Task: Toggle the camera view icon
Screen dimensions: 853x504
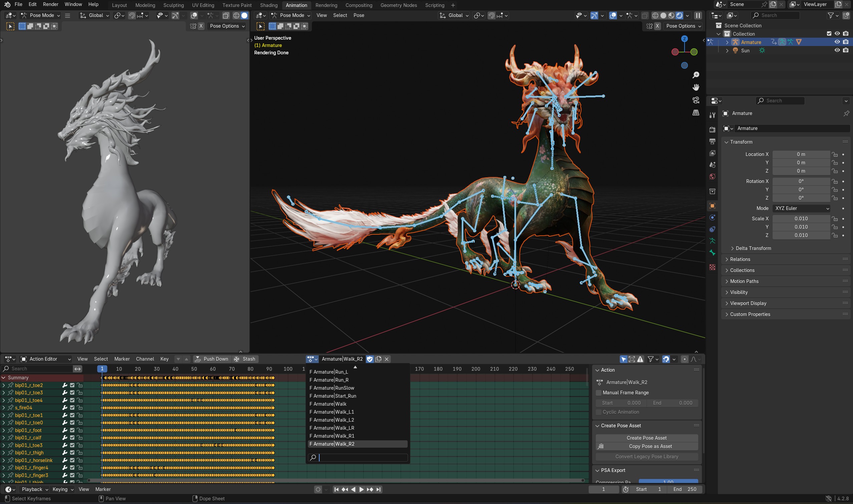Action: pos(696,100)
